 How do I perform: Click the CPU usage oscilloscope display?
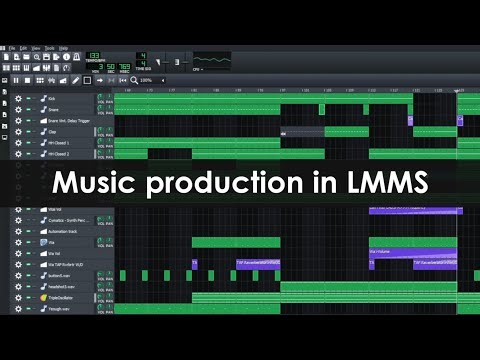pos(212,60)
